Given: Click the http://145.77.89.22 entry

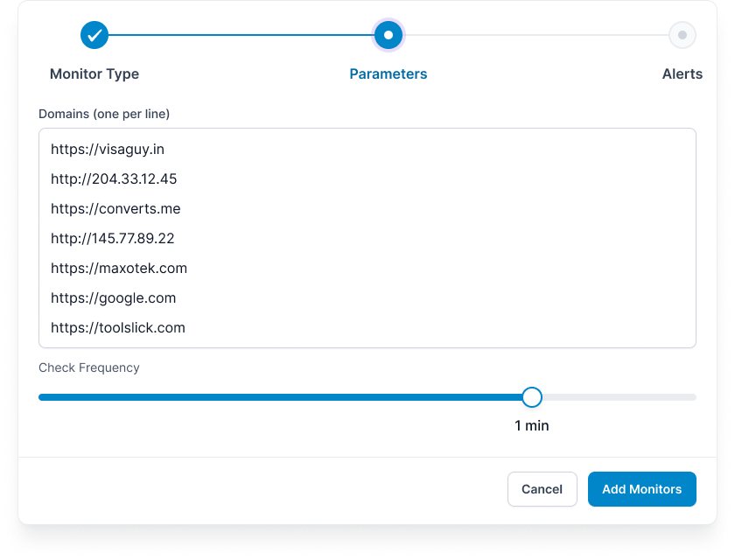Looking at the screenshot, I should [x=113, y=239].
